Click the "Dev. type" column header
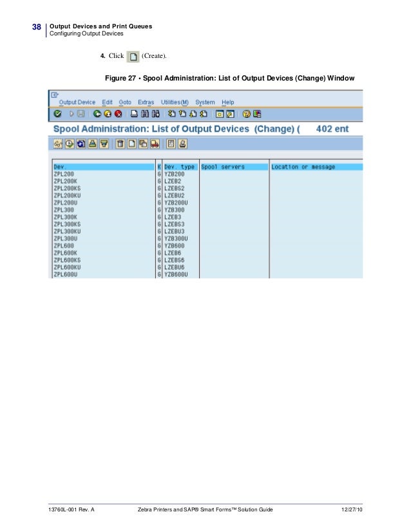411x532 pixels. point(180,167)
